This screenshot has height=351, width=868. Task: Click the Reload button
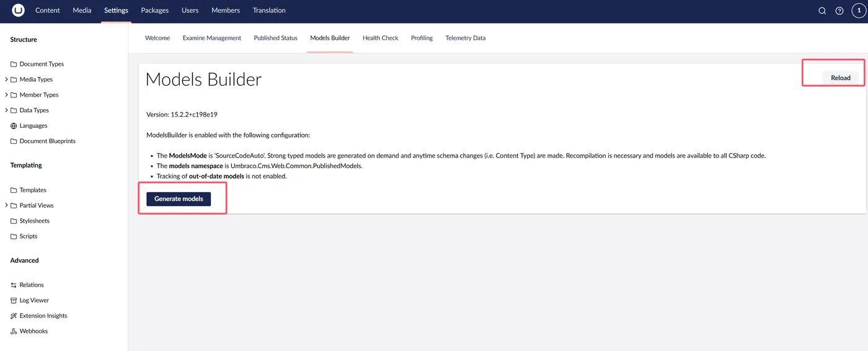click(x=841, y=78)
